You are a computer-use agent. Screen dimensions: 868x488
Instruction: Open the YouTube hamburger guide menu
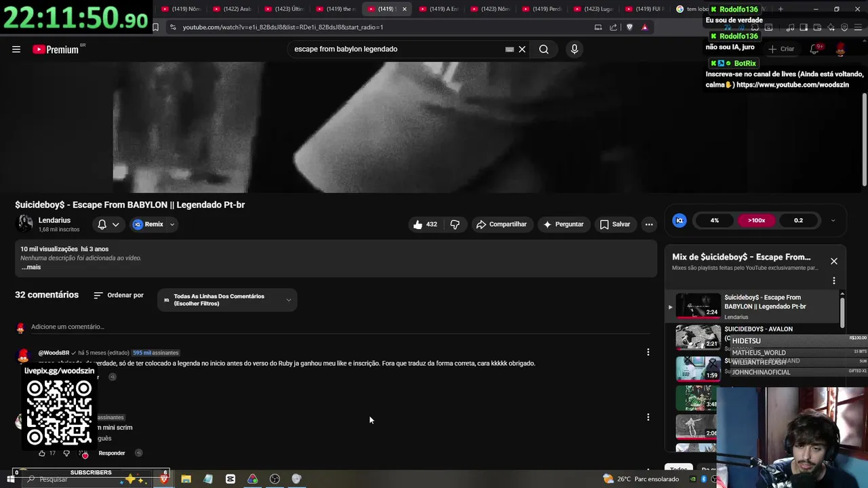coord(16,49)
